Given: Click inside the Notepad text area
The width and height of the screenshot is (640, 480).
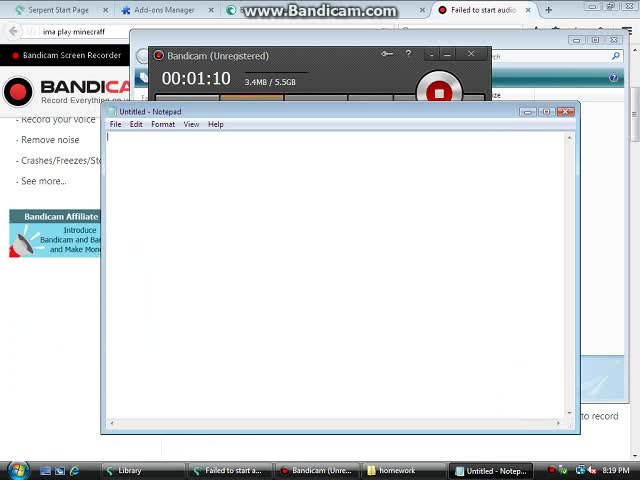Looking at the screenshot, I should coord(336,276).
